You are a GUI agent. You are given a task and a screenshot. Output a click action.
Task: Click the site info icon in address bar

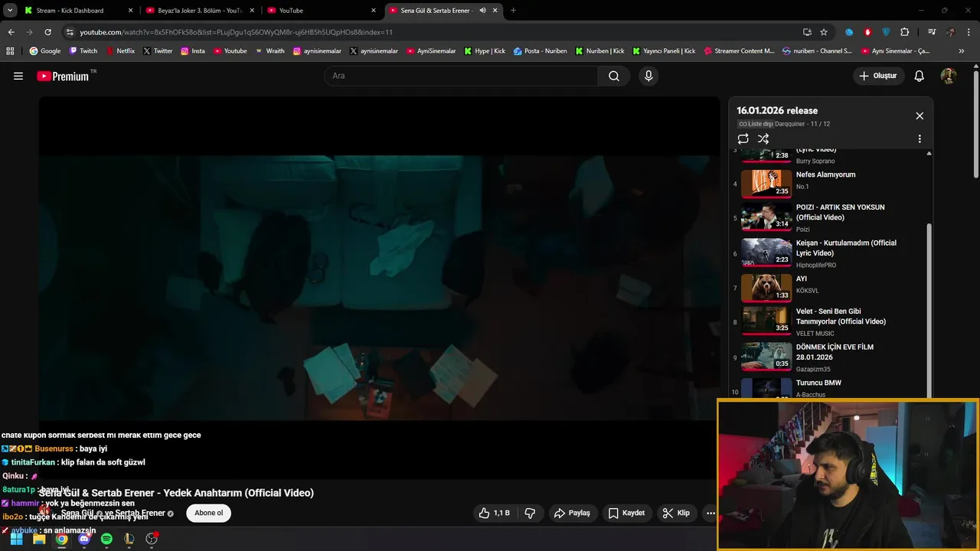[70, 32]
